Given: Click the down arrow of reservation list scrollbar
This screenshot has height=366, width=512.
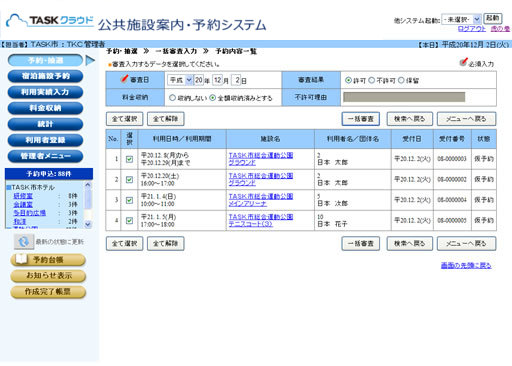Looking at the screenshot, I should tap(88, 224).
